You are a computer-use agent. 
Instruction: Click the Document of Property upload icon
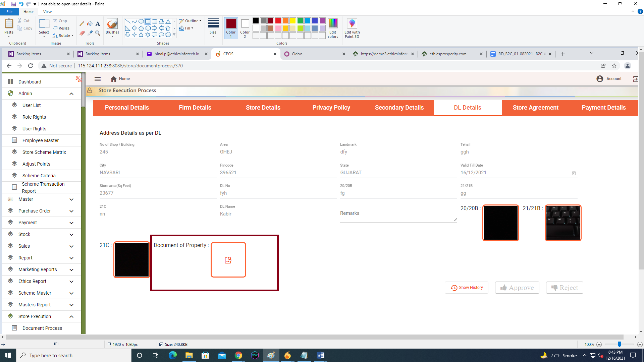pos(228,260)
